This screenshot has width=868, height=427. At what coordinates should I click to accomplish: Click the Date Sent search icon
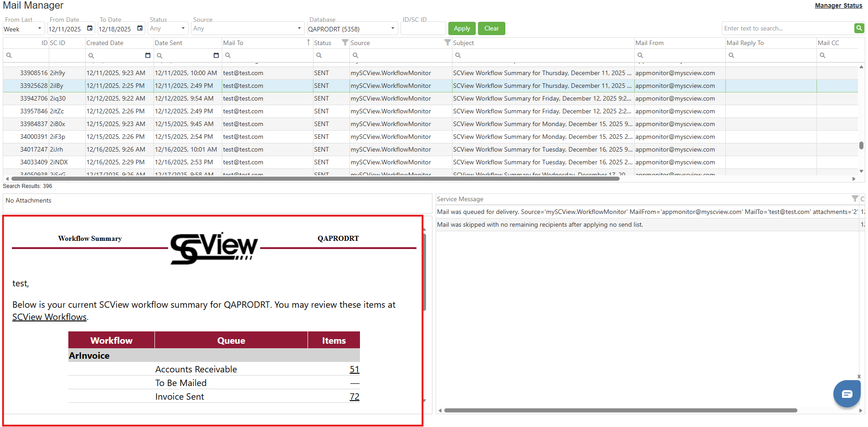159,55
